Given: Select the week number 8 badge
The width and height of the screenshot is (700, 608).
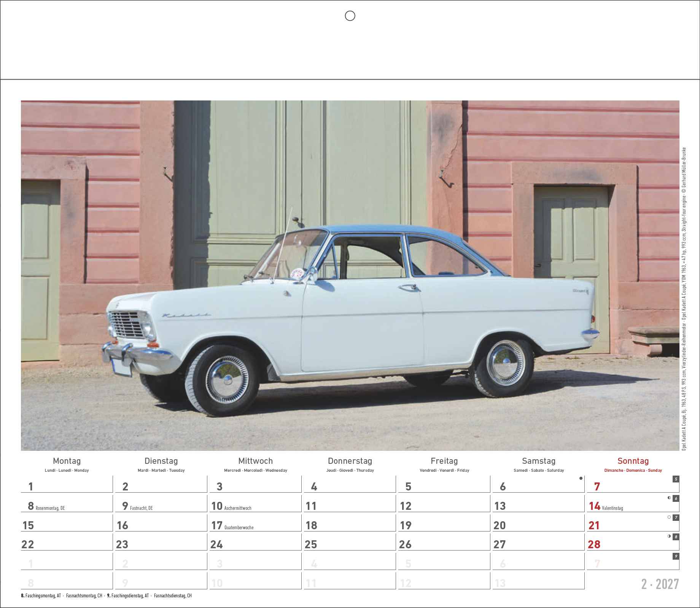Looking at the screenshot, I should pyautogui.click(x=676, y=537).
